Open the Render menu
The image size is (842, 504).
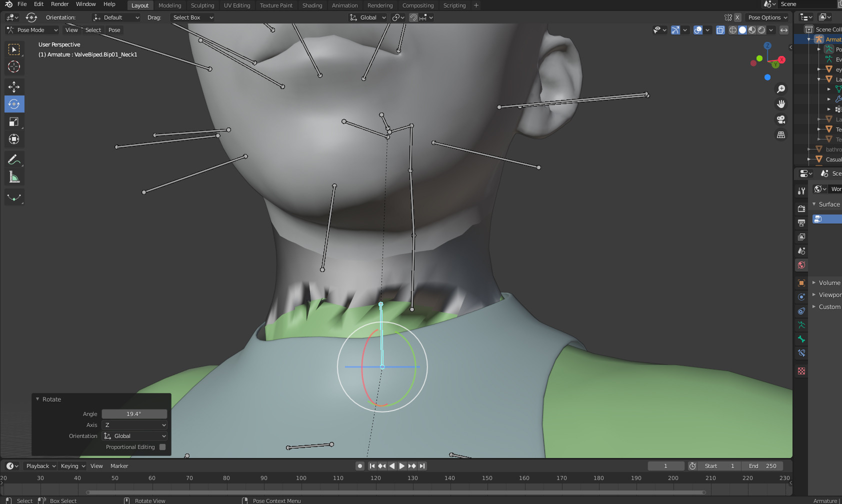click(x=59, y=4)
